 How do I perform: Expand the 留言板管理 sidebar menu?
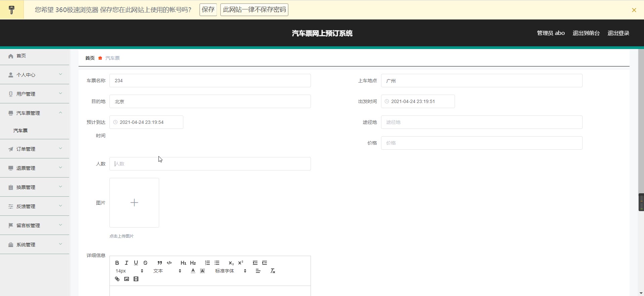(35, 225)
